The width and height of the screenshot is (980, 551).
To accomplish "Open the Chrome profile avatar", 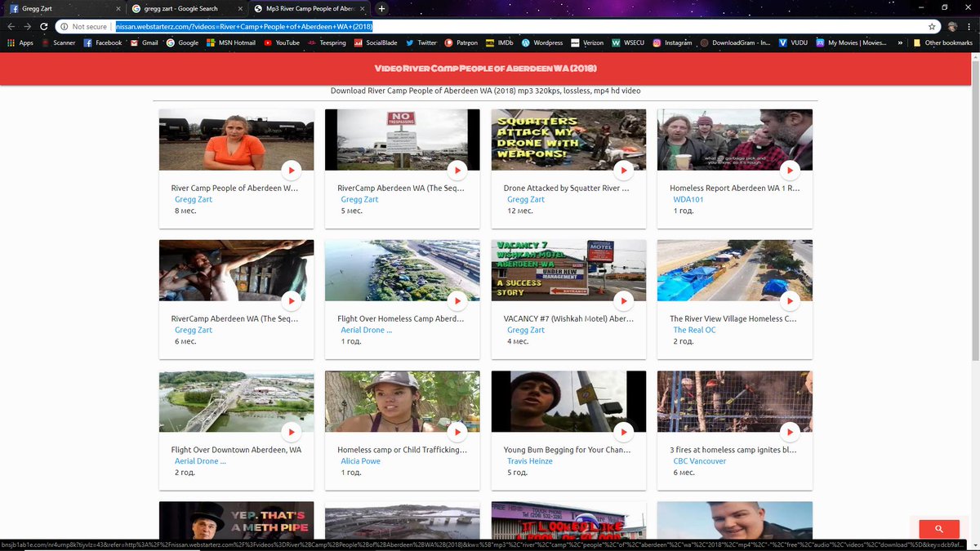I will point(953,27).
